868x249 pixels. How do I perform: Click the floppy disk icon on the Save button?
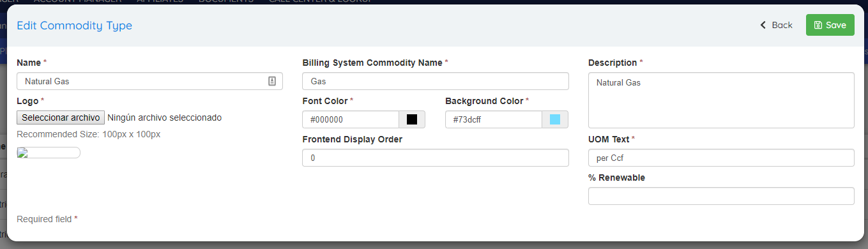pos(818,26)
